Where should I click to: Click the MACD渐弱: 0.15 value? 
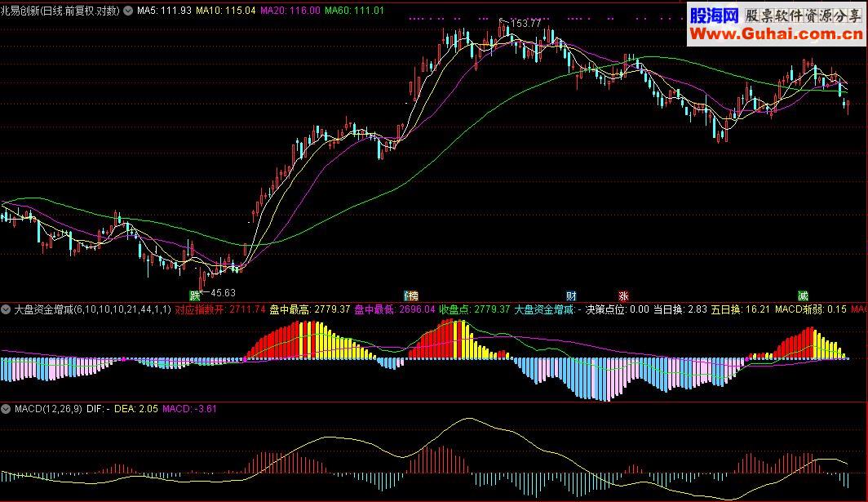(810, 309)
